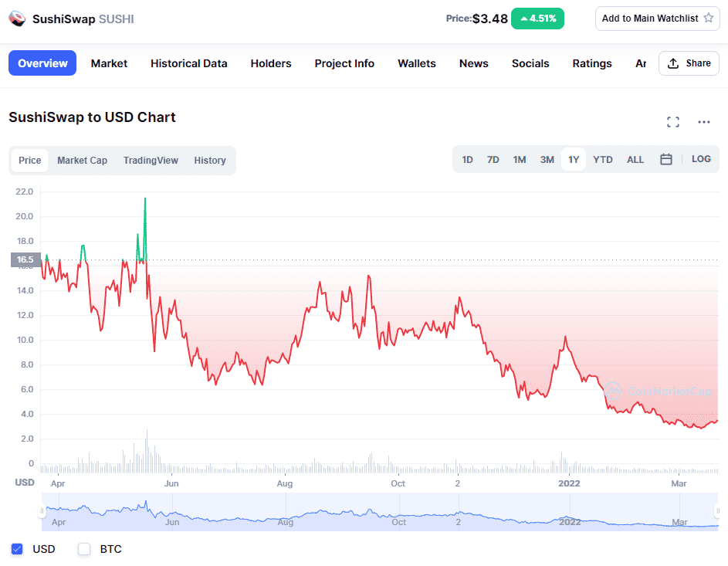Click the 16.5 price marker on the y-axis
Image resolution: width=728 pixels, height=566 pixels.
point(25,259)
